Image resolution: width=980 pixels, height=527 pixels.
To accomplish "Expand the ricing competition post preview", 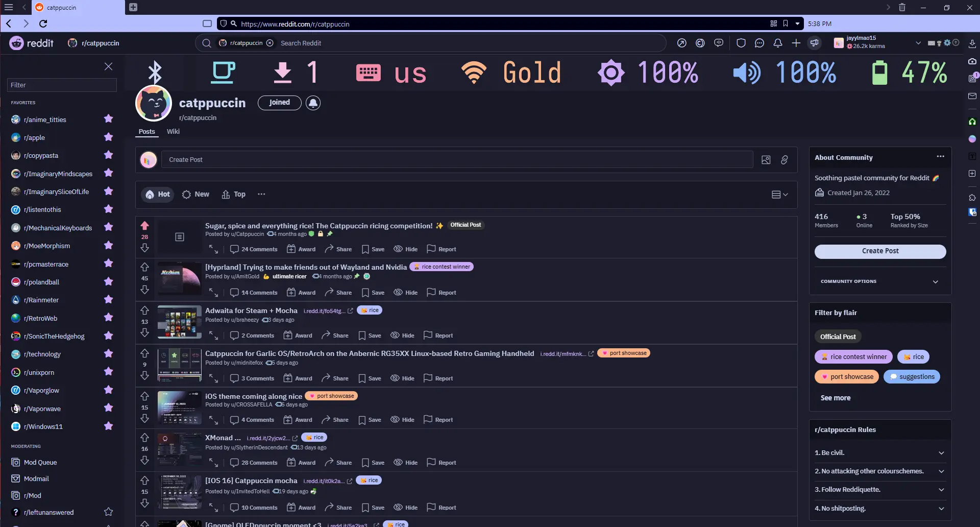I will point(213,249).
